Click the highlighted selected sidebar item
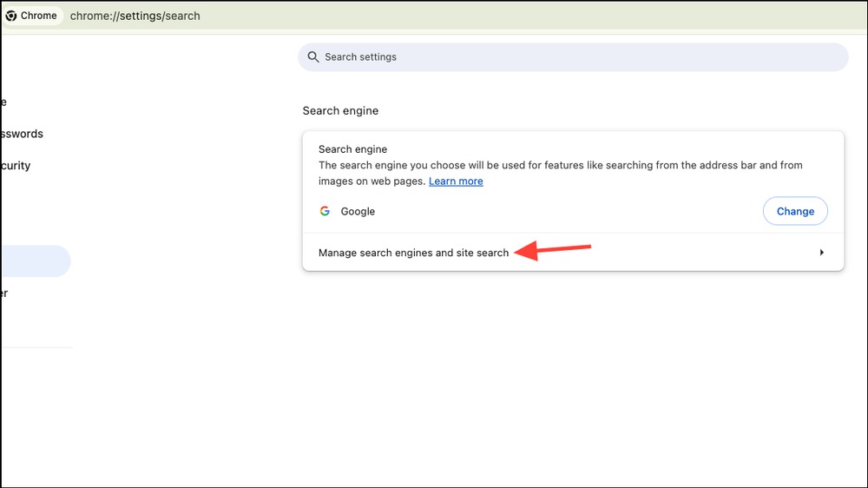 (36, 260)
